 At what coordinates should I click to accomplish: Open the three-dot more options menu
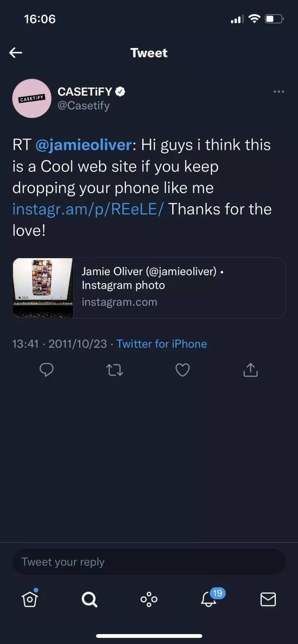(279, 91)
